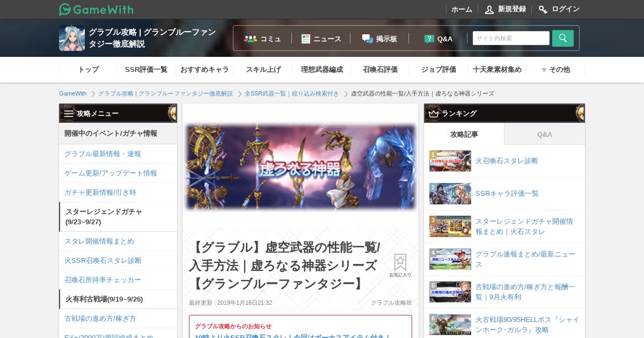Switch to the Q&A ranking tab

coord(545,134)
